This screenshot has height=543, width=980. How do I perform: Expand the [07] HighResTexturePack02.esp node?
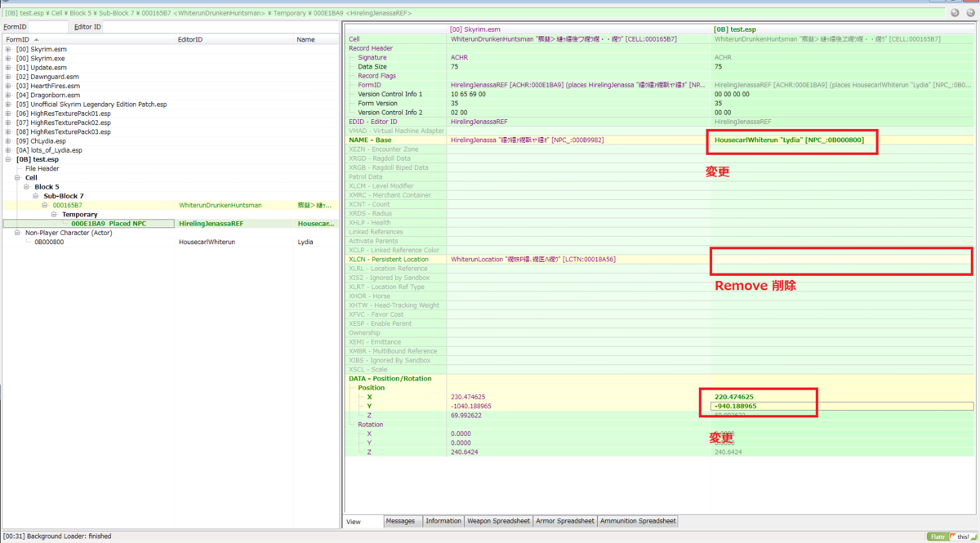pyautogui.click(x=8, y=122)
